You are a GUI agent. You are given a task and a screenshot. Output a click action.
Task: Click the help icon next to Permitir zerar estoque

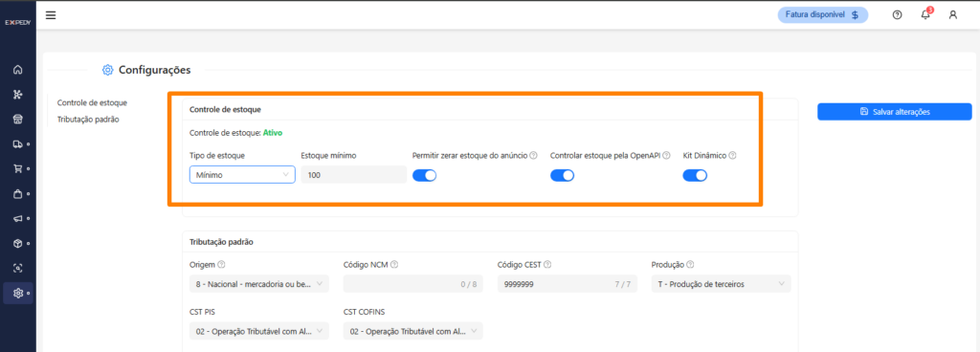pos(533,155)
